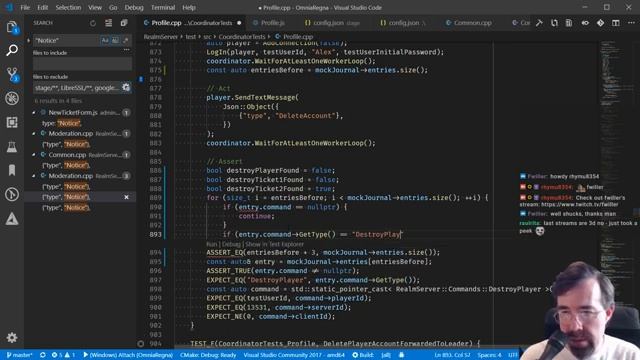Open the Manage gear at activity bar bottom
This screenshot has height=360, width=640.
coord(12,338)
